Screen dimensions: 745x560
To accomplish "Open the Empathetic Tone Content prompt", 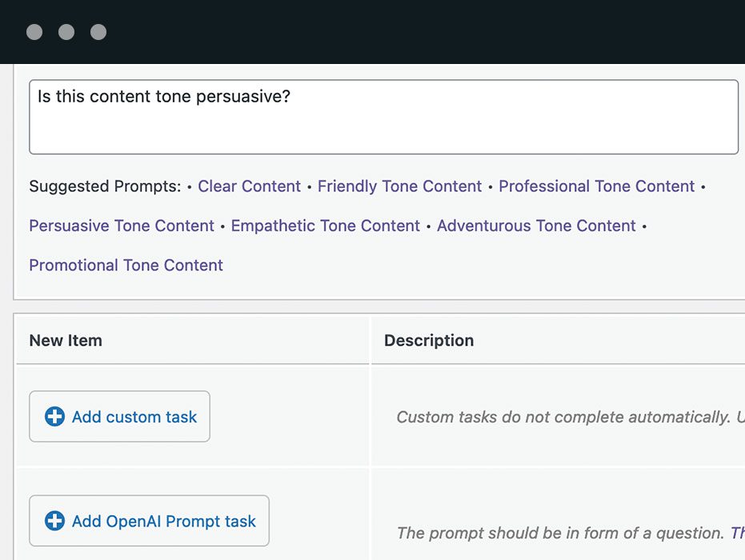I will coord(325,226).
